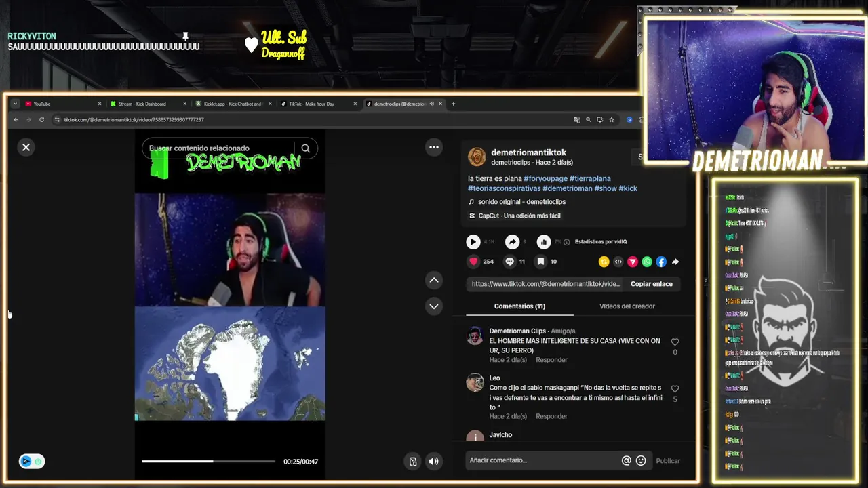868x488 pixels.
Task: Open the #tierraplana hashtag
Action: point(590,178)
